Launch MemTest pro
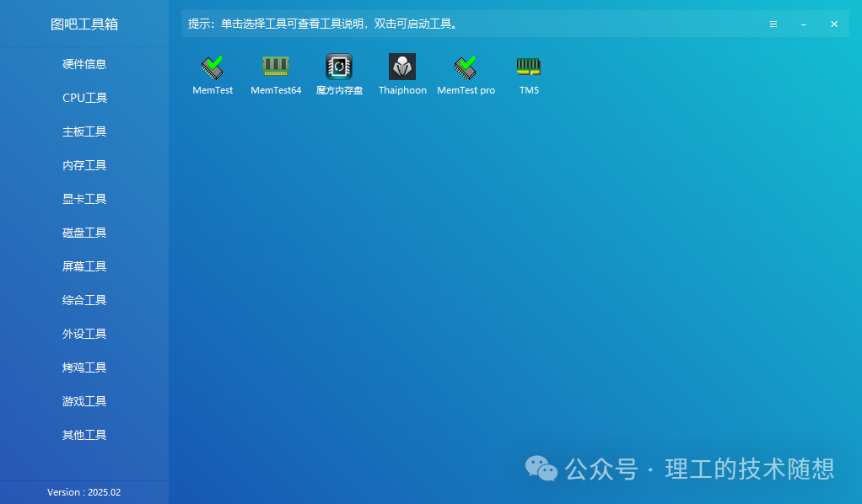Image resolution: width=862 pixels, height=504 pixels. pyautogui.click(x=466, y=73)
